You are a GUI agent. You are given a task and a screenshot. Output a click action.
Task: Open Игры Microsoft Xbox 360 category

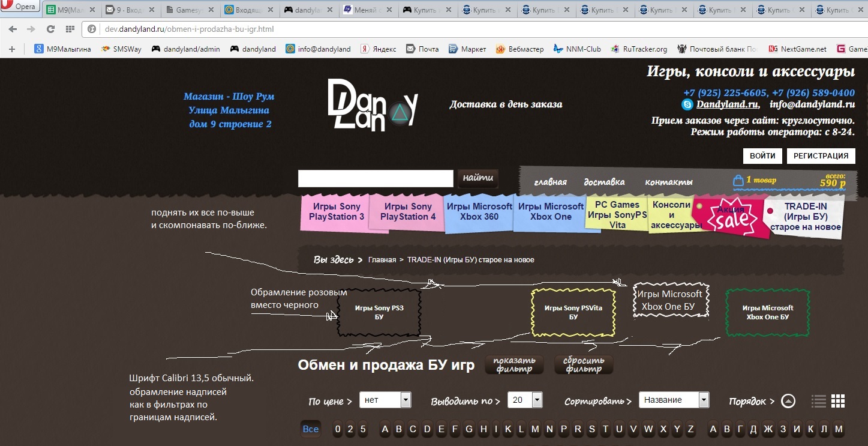pos(479,212)
